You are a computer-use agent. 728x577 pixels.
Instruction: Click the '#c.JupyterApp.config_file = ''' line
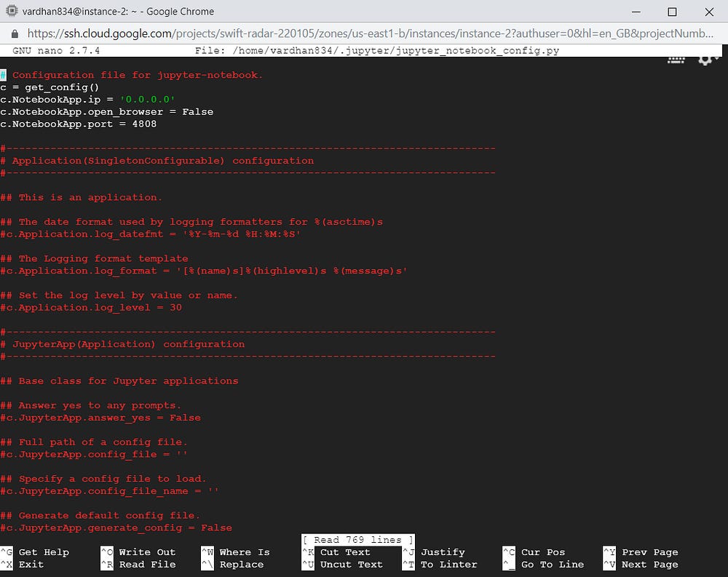94,454
